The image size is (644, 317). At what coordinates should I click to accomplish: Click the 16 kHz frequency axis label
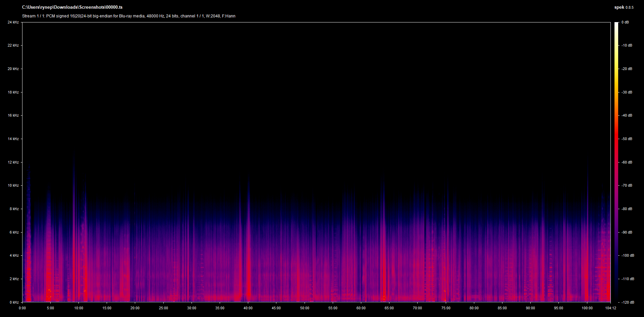pos(13,115)
